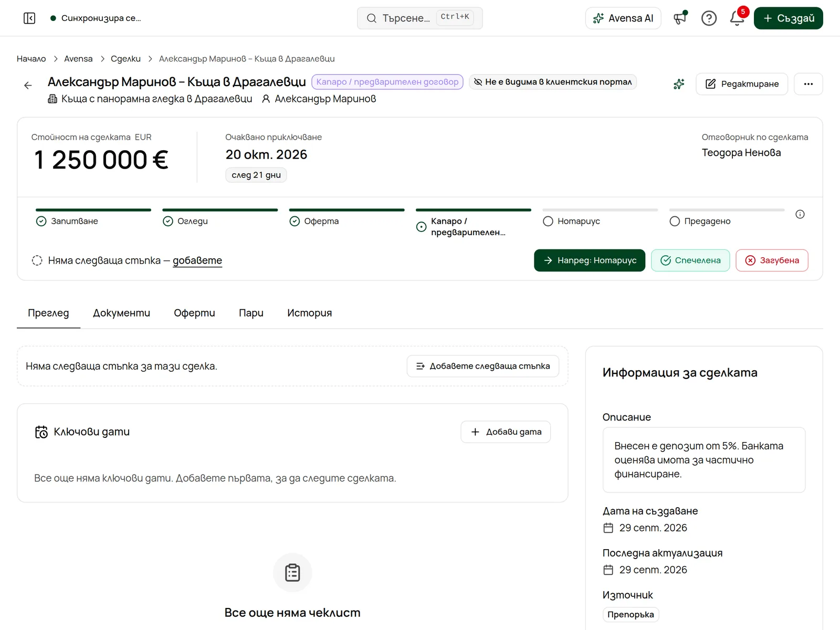Show pipeline stages info icon
Screen dimensions: 840x630
[800, 214]
